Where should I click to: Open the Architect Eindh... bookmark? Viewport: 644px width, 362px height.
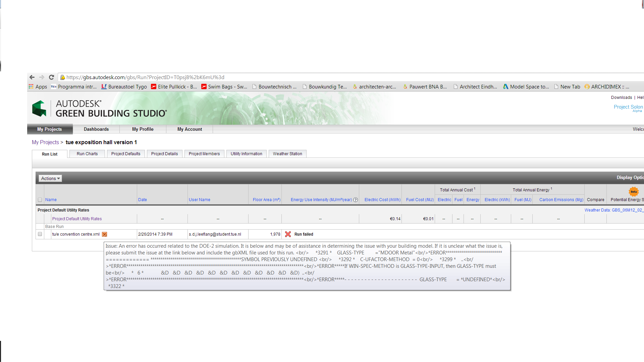click(475, 86)
